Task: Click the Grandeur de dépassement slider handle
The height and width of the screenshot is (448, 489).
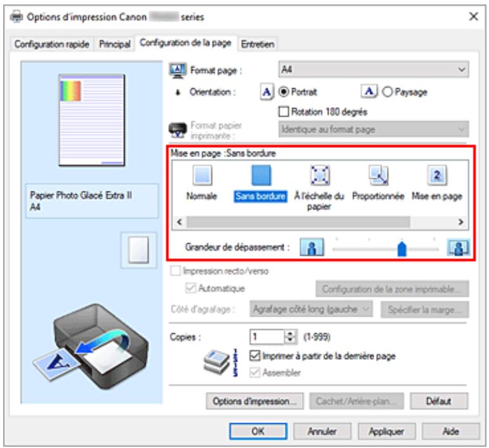Action: point(402,249)
